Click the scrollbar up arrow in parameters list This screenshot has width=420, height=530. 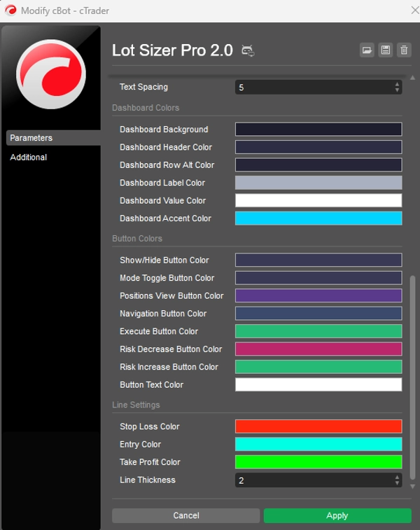[x=412, y=78]
